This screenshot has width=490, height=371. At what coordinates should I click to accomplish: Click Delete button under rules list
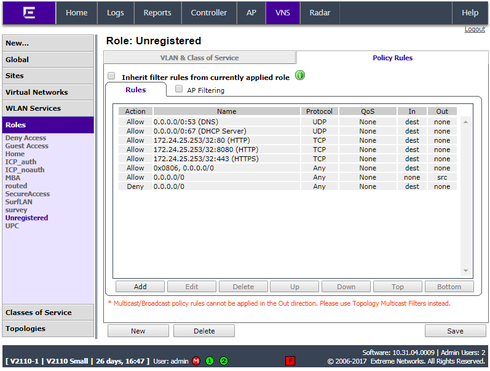(243, 287)
